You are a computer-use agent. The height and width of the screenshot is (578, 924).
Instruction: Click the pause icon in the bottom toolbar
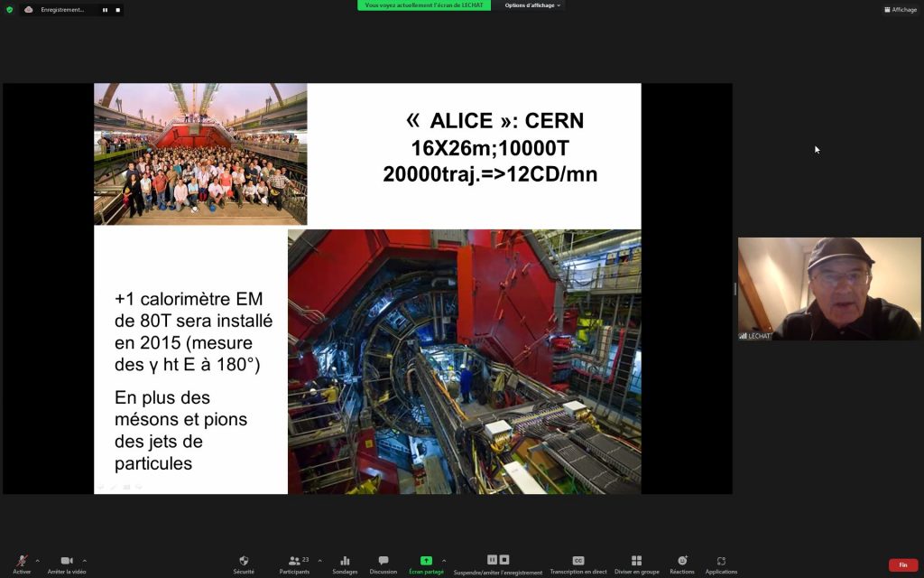[x=492, y=560]
